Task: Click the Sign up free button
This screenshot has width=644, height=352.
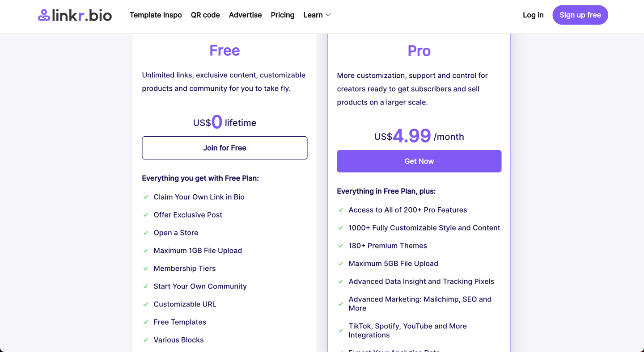Action: 580,15
